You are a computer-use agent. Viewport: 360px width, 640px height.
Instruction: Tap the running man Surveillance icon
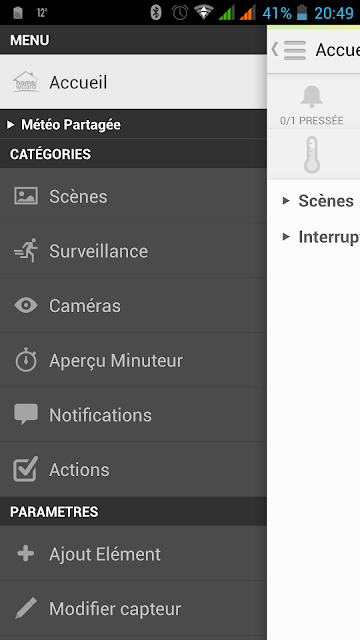(x=26, y=250)
